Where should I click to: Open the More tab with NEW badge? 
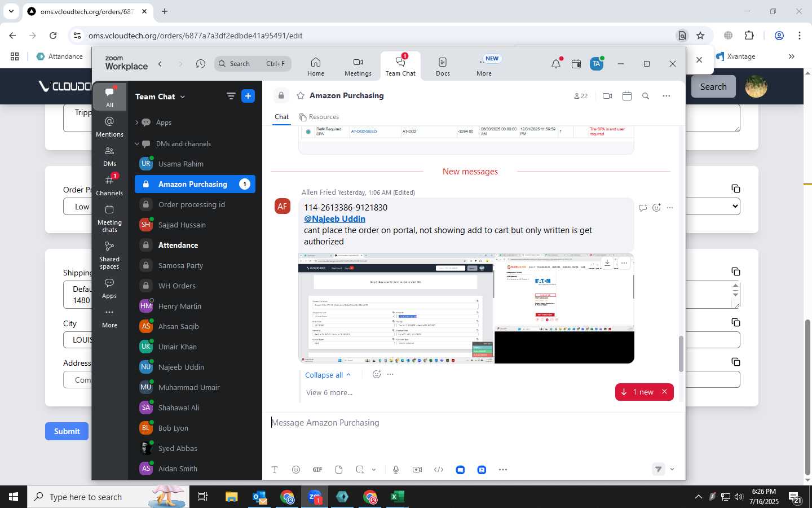tap(484, 67)
